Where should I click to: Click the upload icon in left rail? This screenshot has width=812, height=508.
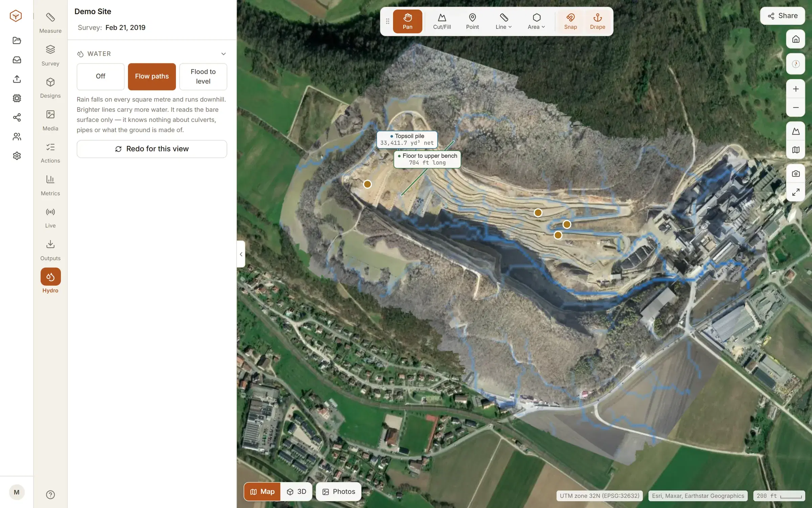pyautogui.click(x=17, y=79)
